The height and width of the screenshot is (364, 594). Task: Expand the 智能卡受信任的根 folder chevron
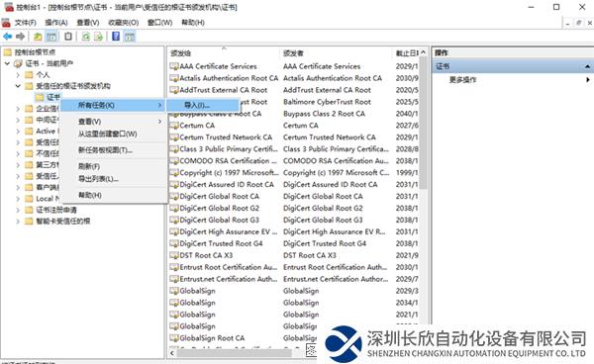(18, 221)
